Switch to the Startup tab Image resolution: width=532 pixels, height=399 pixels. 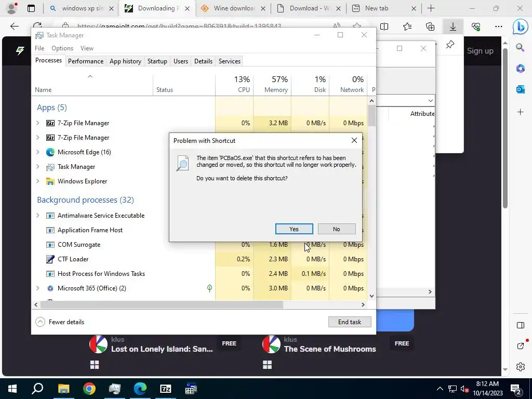click(x=157, y=61)
